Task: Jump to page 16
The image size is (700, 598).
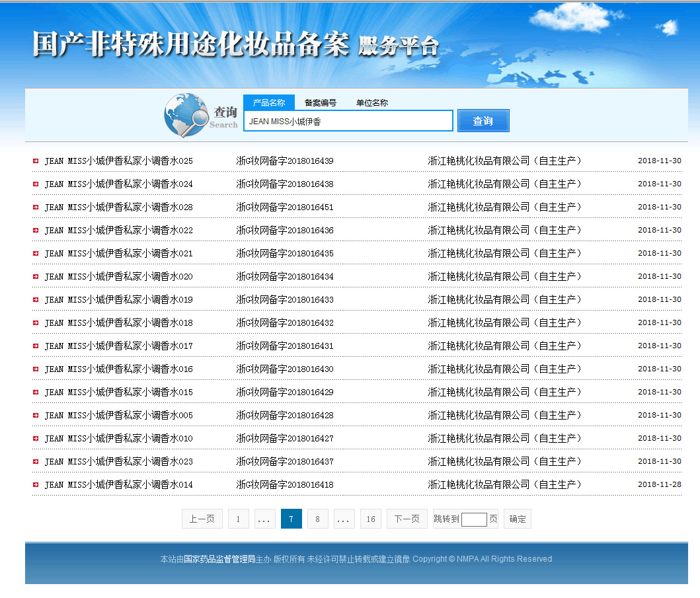Action: [x=371, y=519]
